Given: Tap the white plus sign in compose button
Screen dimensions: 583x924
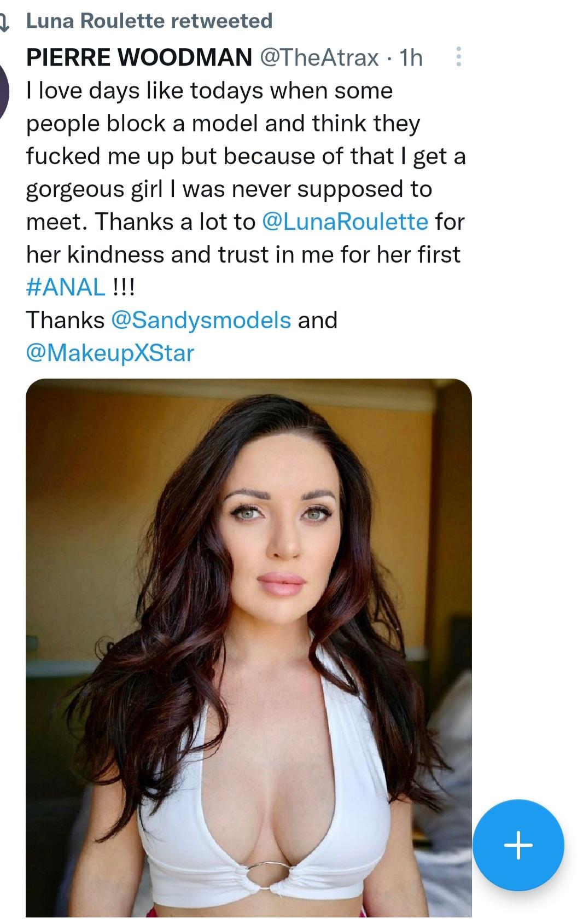Looking at the screenshot, I should 518,845.
